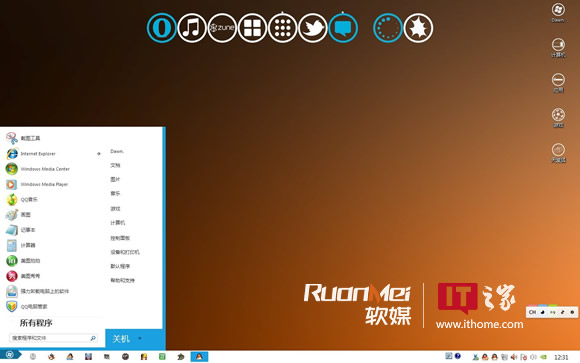Image resolution: width=580 pixels, height=363 pixels.
Task: Switch to the highlighted QQ penguin taskbar button
Action: point(199,356)
